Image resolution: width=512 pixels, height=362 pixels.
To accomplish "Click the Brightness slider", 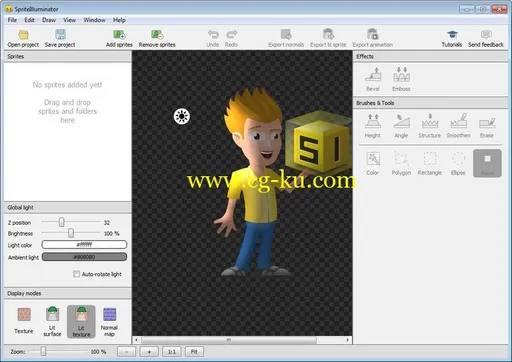I will pos(71,233).
